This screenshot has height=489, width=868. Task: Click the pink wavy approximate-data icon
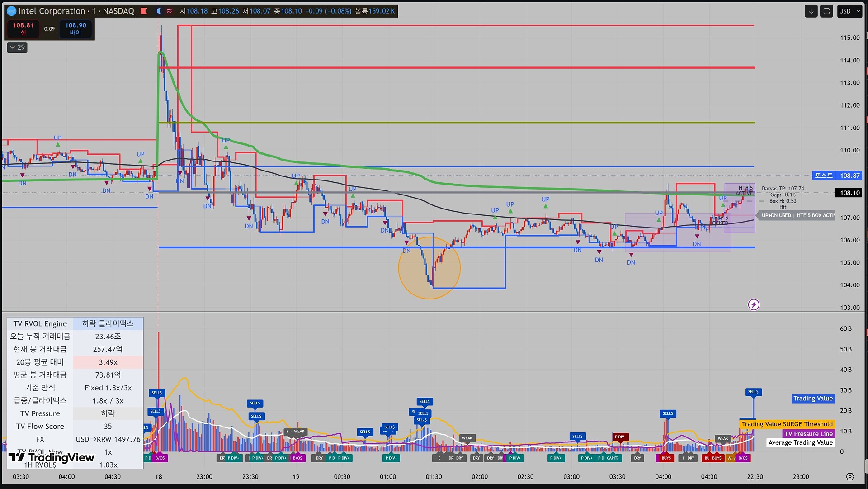tap(170, 11)
